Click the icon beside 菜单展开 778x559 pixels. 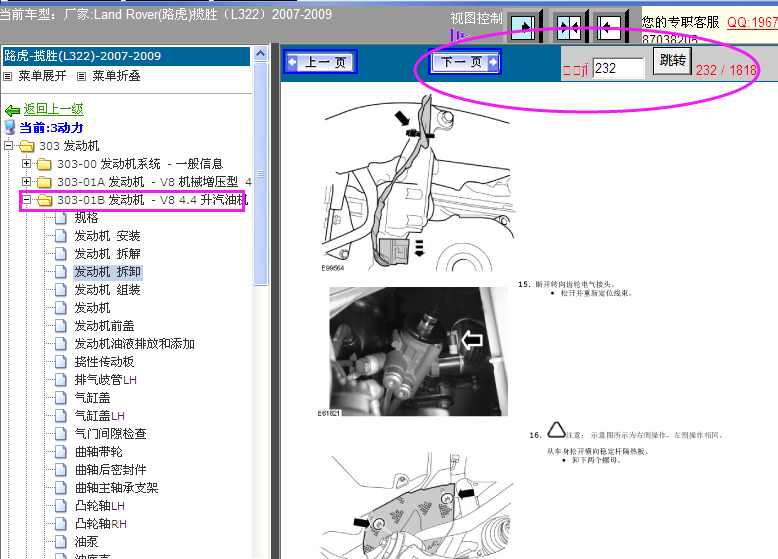point(7,76)
